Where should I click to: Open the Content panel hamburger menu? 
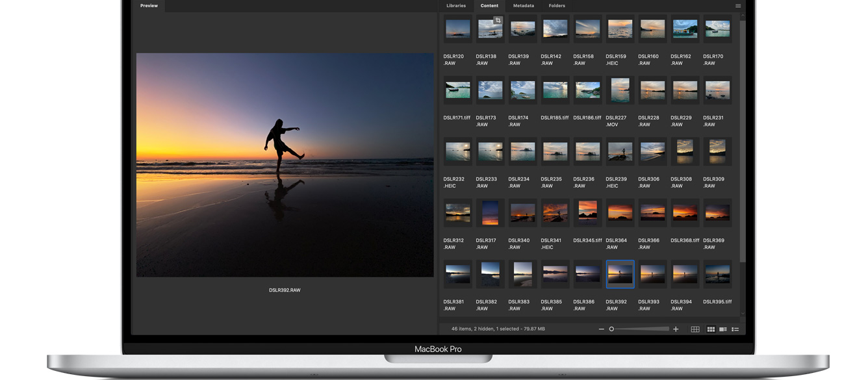click(x=737, y=6)
